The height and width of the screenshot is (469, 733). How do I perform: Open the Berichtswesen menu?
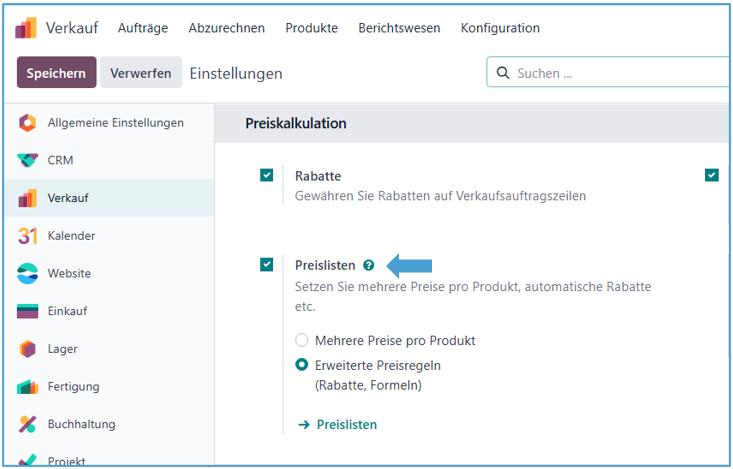399,28
